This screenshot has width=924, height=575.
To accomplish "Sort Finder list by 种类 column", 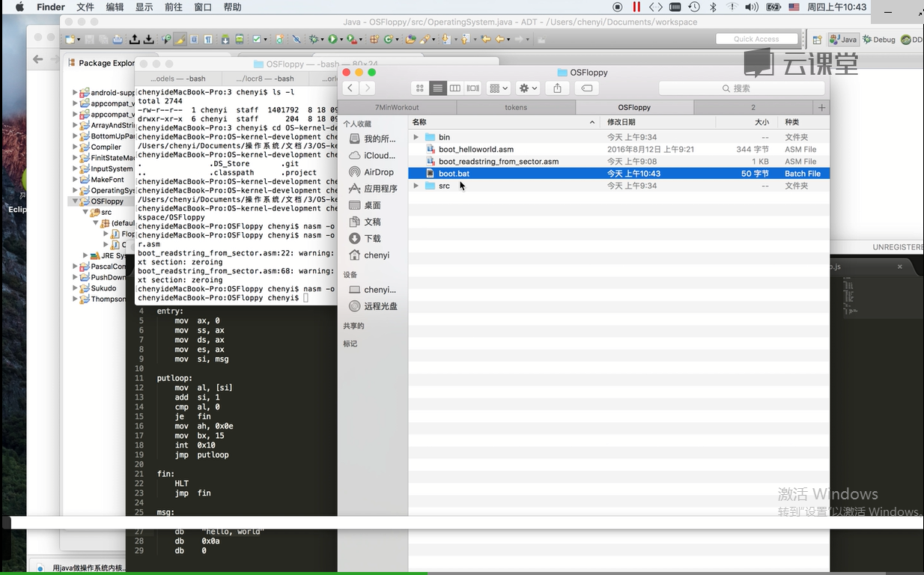I will (803, 122).
